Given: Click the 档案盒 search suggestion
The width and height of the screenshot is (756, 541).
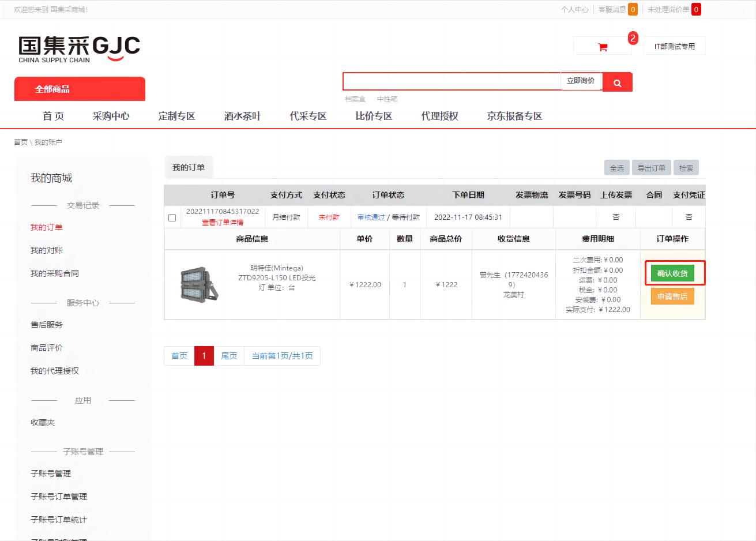Looking at the screenshot, I should coord(355,99).
